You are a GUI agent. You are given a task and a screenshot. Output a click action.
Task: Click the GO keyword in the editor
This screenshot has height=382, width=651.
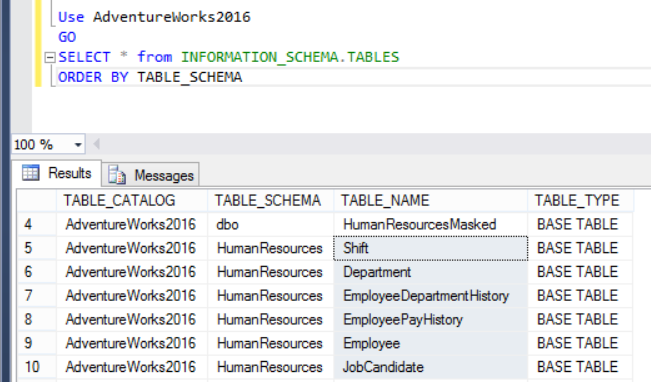[x=67, y=37]
